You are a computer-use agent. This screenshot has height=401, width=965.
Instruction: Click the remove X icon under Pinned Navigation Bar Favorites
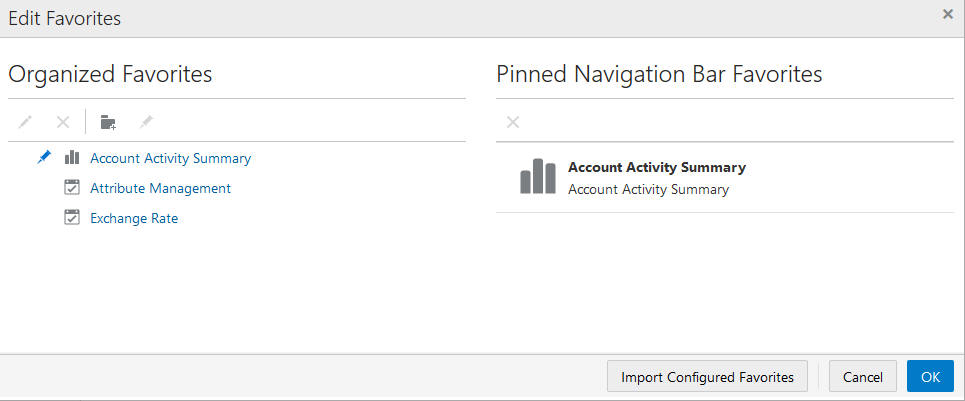point(513,122)
